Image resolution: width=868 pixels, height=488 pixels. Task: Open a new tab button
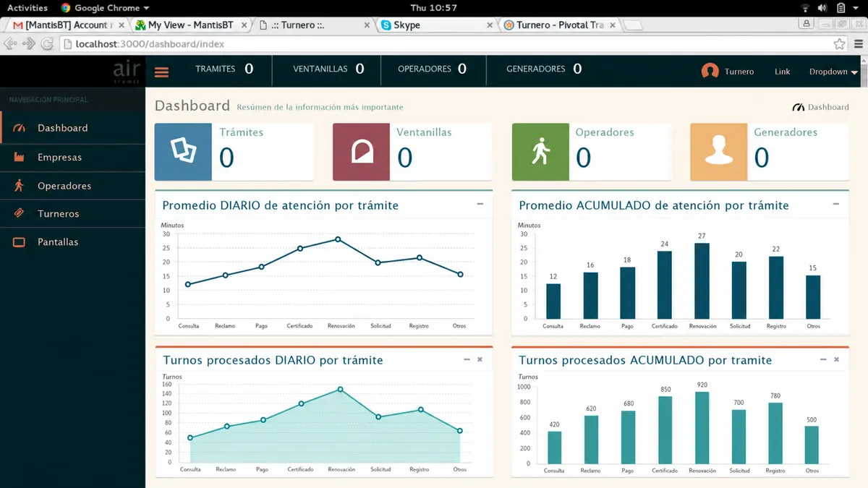[x=634, y=25]
